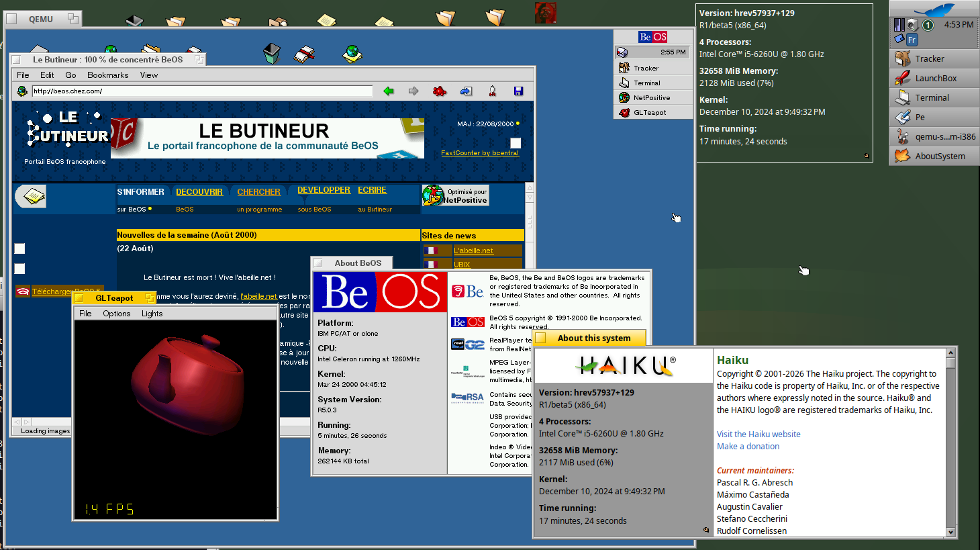The image size is (980, 550).
Task: Open NetPositive's File menu
Action: tap(23, 75)
